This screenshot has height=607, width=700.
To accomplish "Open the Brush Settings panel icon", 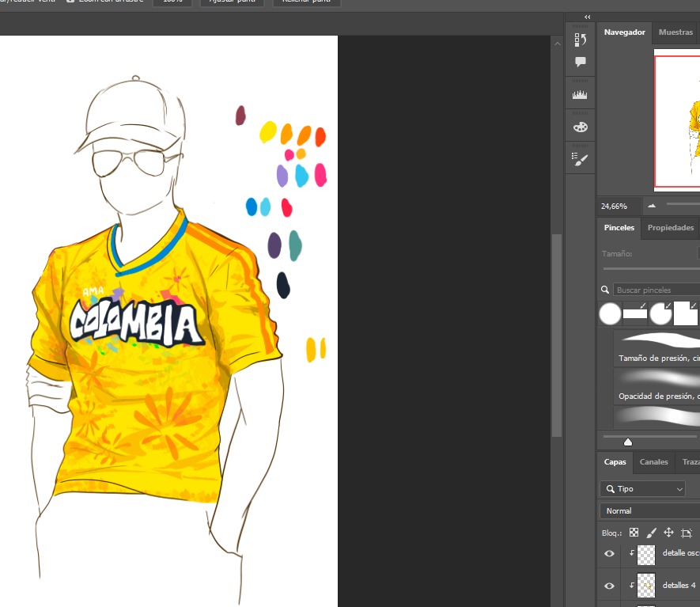I will click(x=580, y=159).
